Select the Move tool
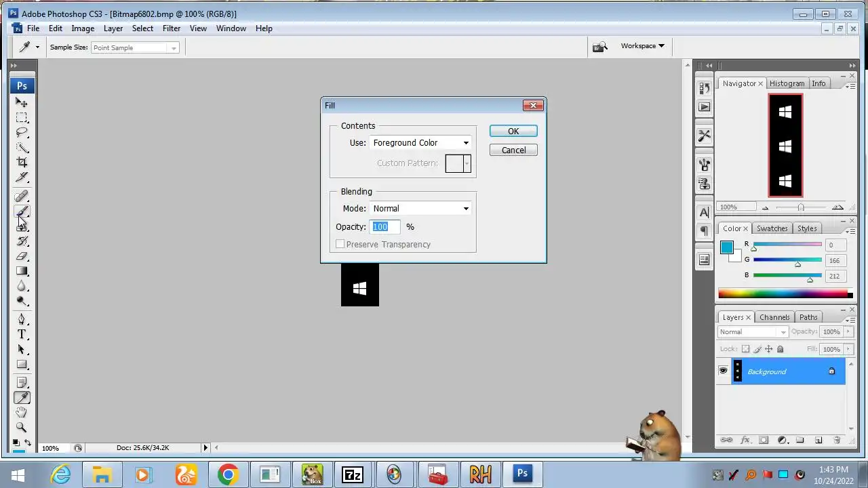This screenshot has width=868, height=488. click(22, 103)
